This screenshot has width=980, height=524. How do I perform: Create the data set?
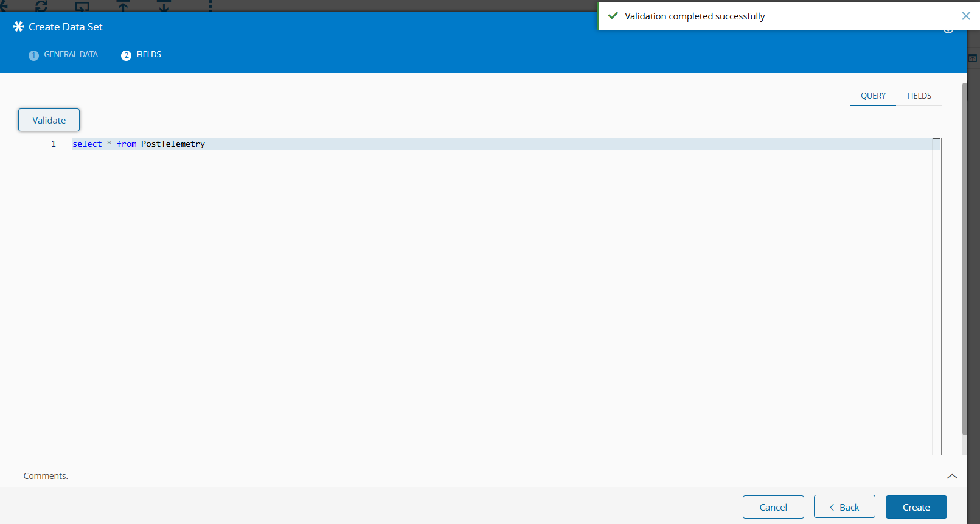point(916,507)
